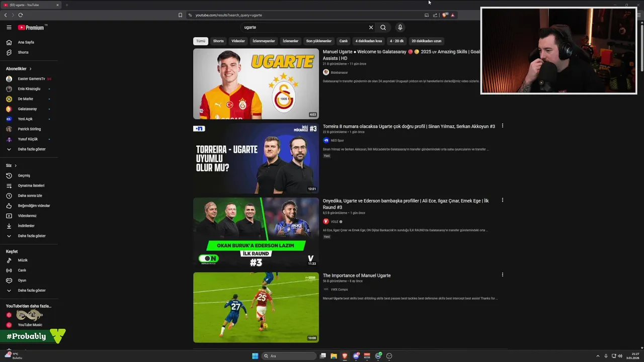Click the share icon in address bar
Image resolution: width=644 pixels, height=362 pixels.
tap(435, 15)
